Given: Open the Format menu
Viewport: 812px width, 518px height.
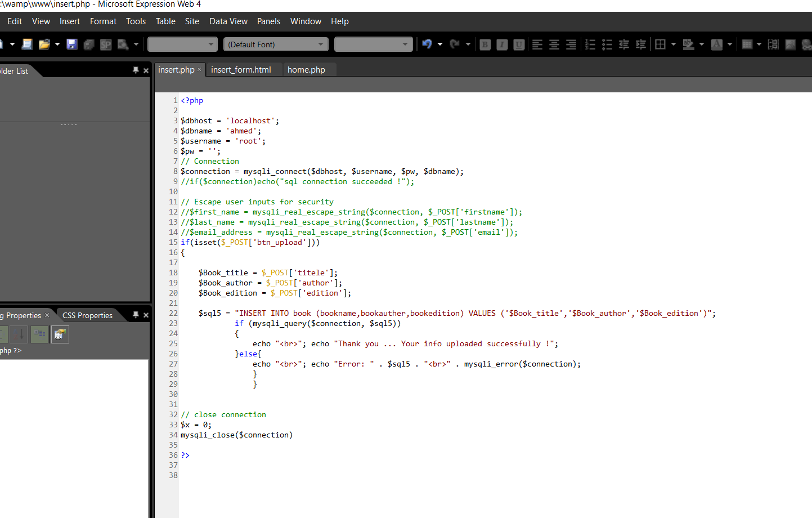Looking at the screenshot, I should coord(104,21).
